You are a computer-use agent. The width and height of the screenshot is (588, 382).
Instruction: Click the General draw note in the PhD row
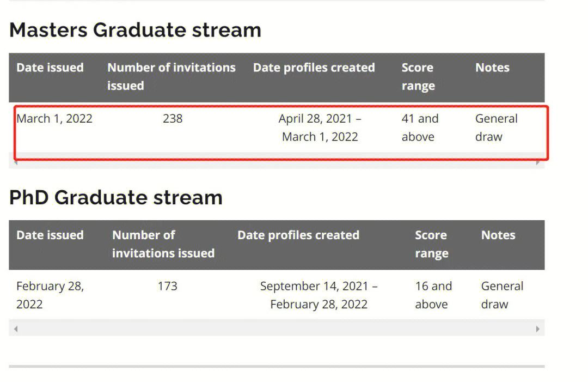501,295
